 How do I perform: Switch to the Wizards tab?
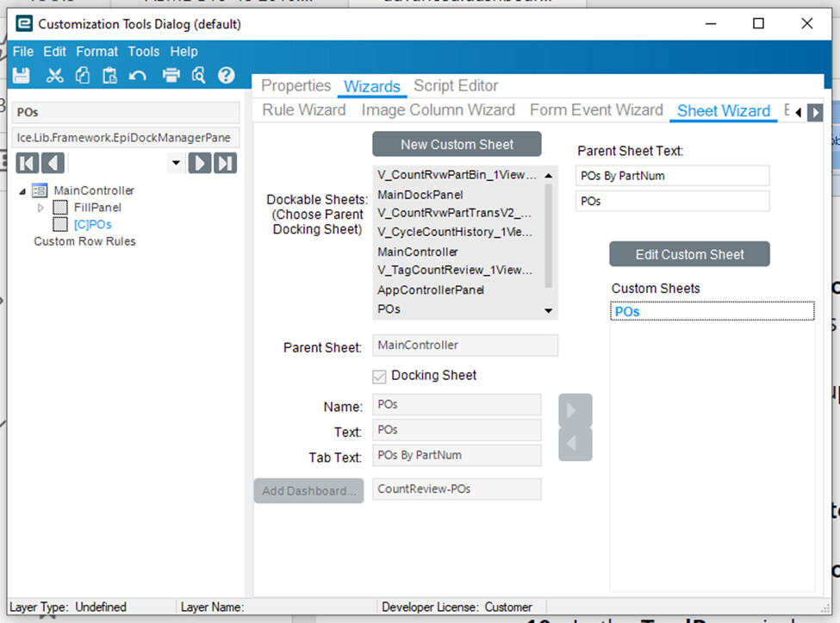pos(372,86)
